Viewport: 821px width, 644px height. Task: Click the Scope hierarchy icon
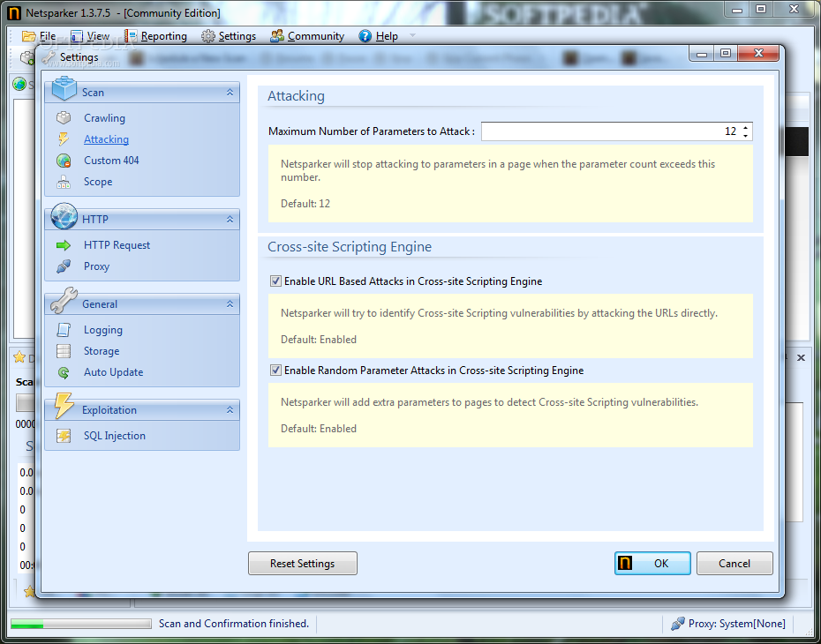[x=64, y=182]
